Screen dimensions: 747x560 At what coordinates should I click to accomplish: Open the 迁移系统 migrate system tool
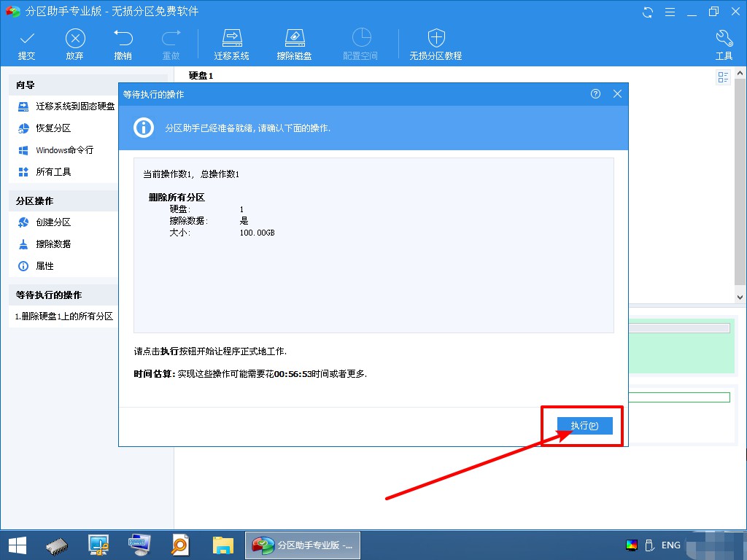click(231, 44)
